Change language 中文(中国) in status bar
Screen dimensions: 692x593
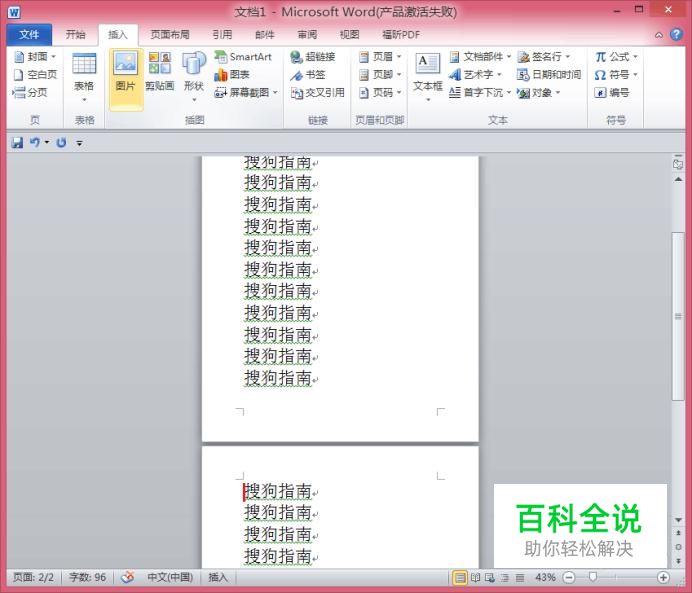click(170, 577)
